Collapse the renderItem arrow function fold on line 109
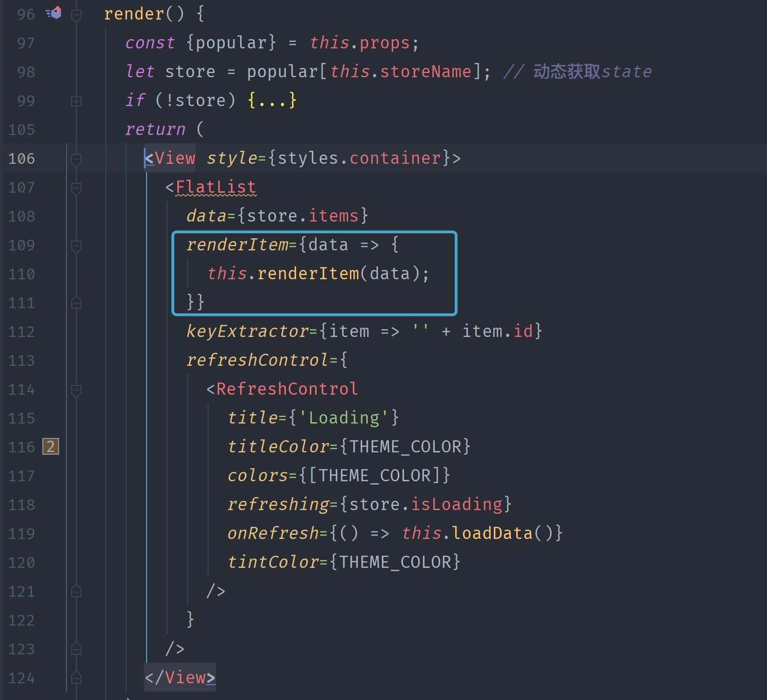The width and height of the screenshot is (767, 700). [x=76, y=246]
